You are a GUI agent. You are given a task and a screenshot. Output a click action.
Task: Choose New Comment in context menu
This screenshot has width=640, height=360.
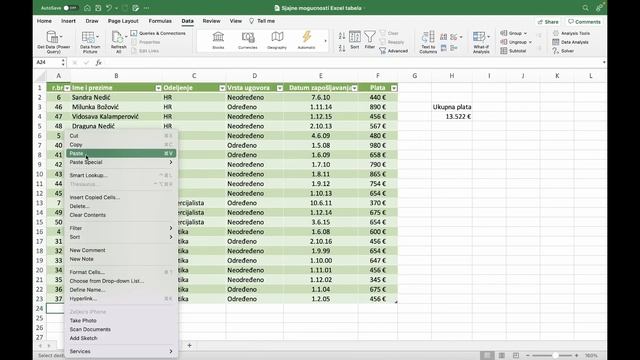pyautogui.click(x=121, y=250)
